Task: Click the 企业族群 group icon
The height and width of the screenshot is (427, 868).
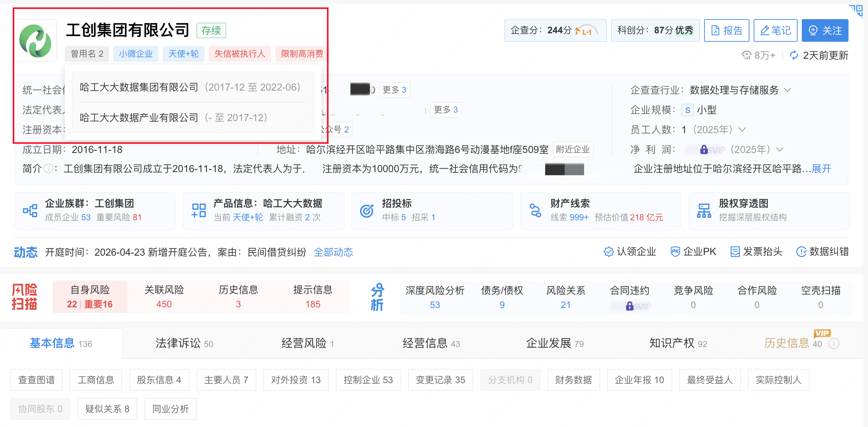Action: 30,211
